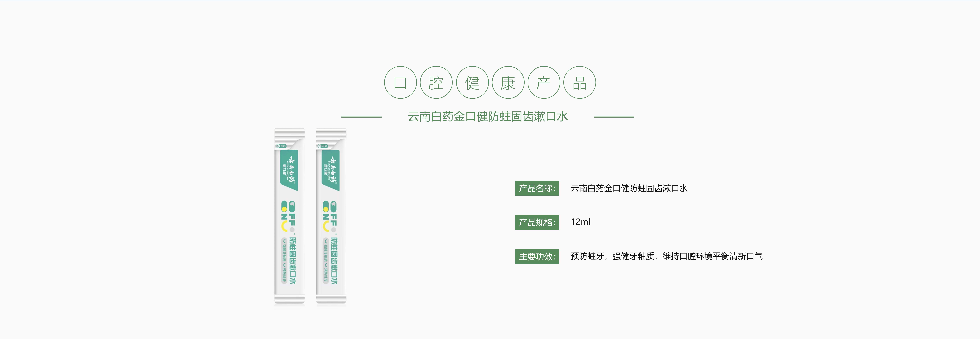Screen dimensions: 980x339
Task: Click the ON/OFF toggle graphic on right sachet
Action: pyautogui.click(x=329, y=216)
